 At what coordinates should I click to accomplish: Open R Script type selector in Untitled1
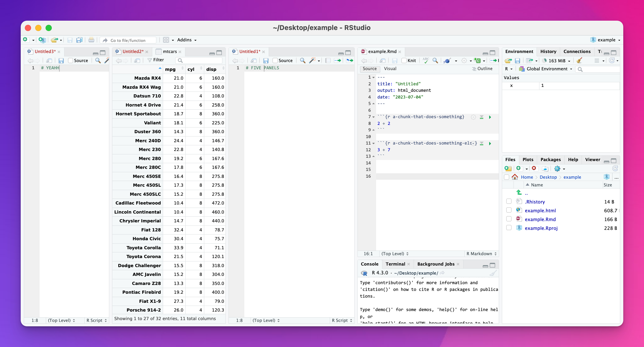[x=342, y=320]
